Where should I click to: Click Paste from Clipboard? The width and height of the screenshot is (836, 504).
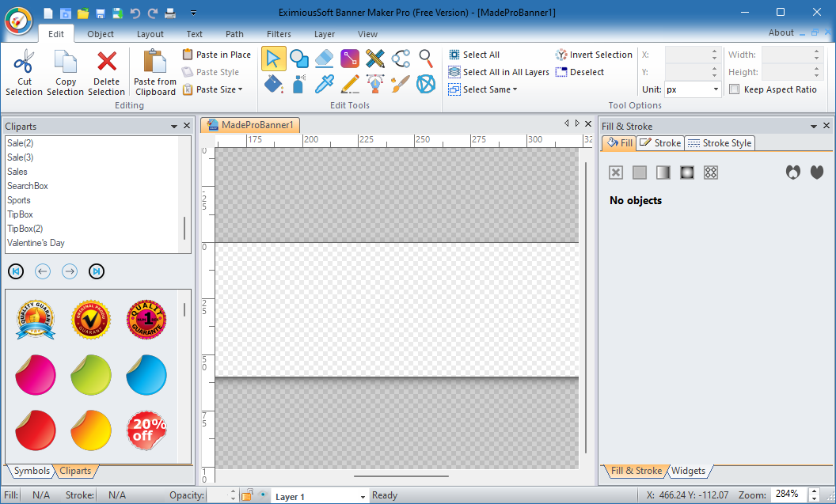click(x=154, y=71)
